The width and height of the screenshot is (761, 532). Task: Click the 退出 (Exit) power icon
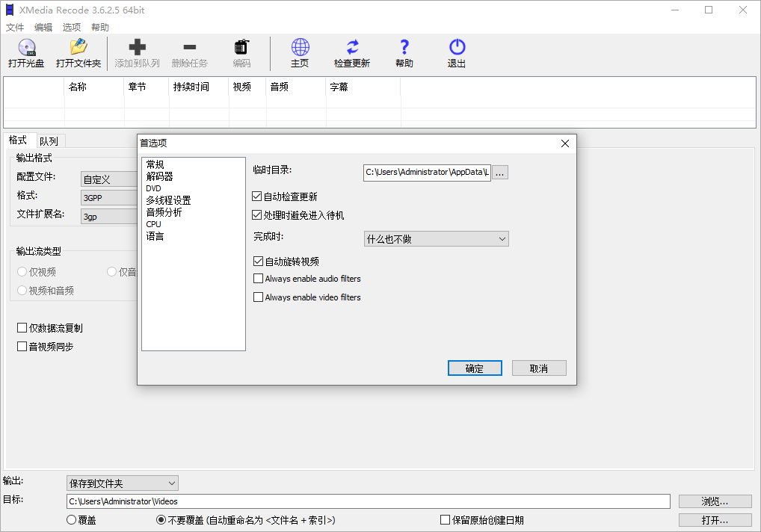456,52
